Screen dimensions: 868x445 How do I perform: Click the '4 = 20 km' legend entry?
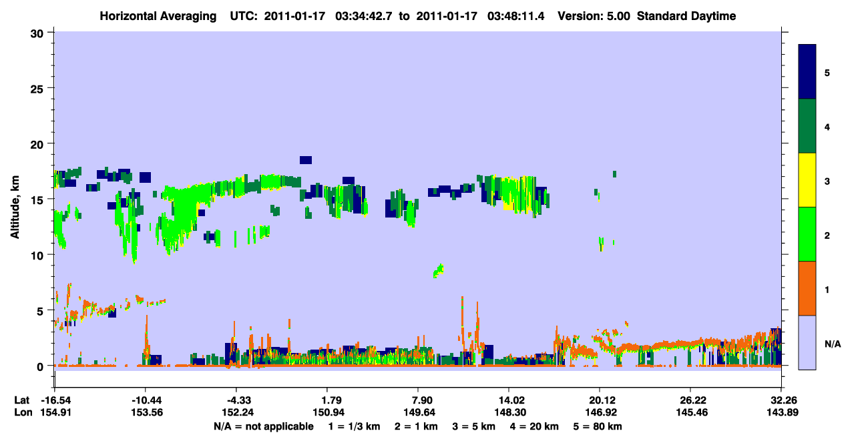coord(535,426)
